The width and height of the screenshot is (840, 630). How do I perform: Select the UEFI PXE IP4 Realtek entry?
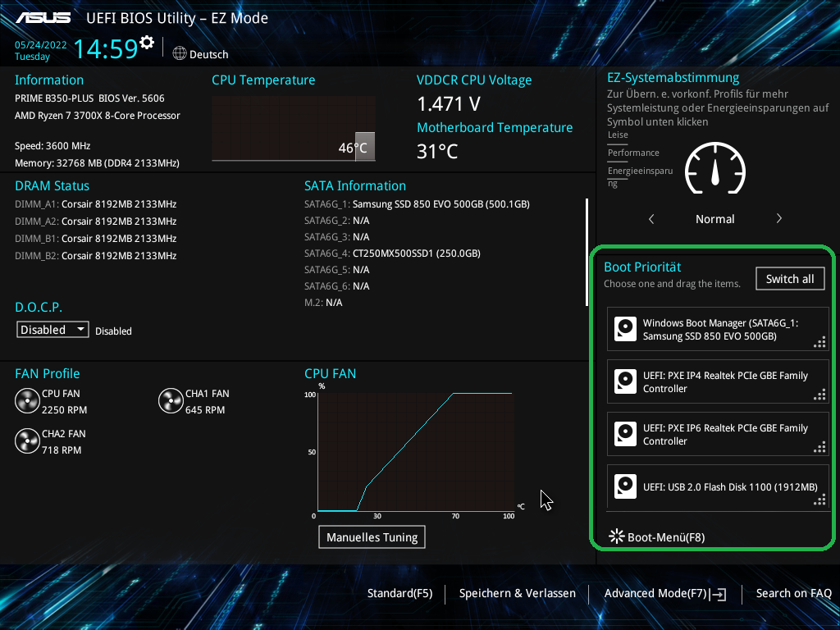(x=718, y=381)
